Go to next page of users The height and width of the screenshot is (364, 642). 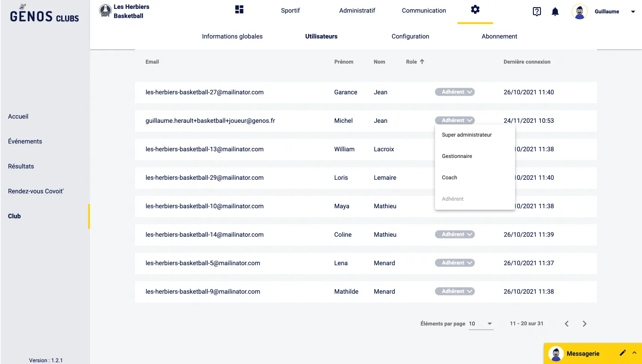pyautogui.click(x=585, y=324)
